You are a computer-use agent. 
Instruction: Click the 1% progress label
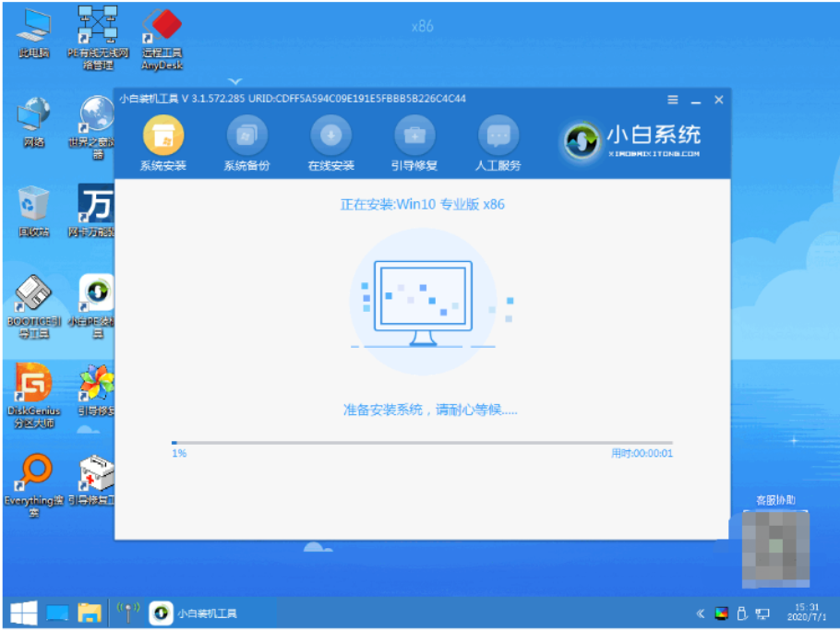click(x=179, y=453)
